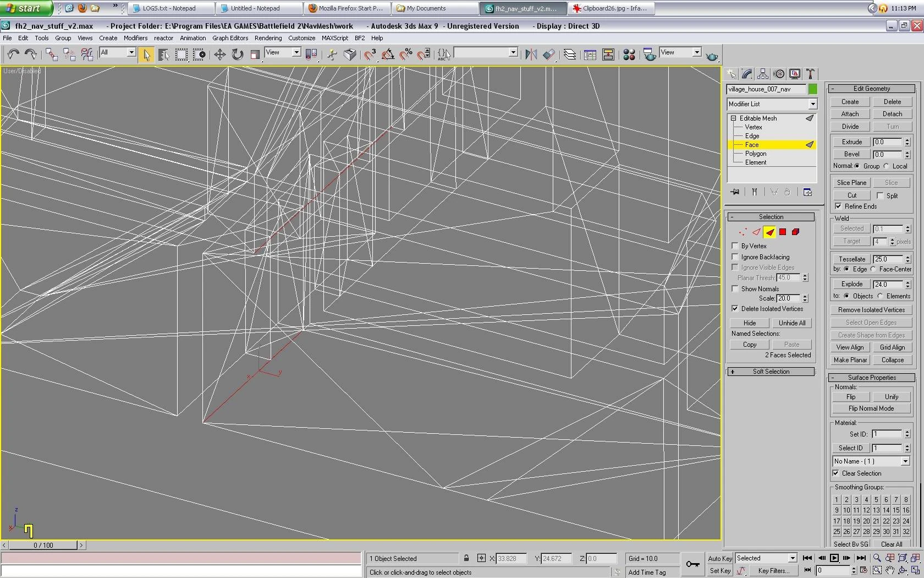Screen dimensions: 924x578
Task: Click the Undo arrow icon
Action: point(13,54)
